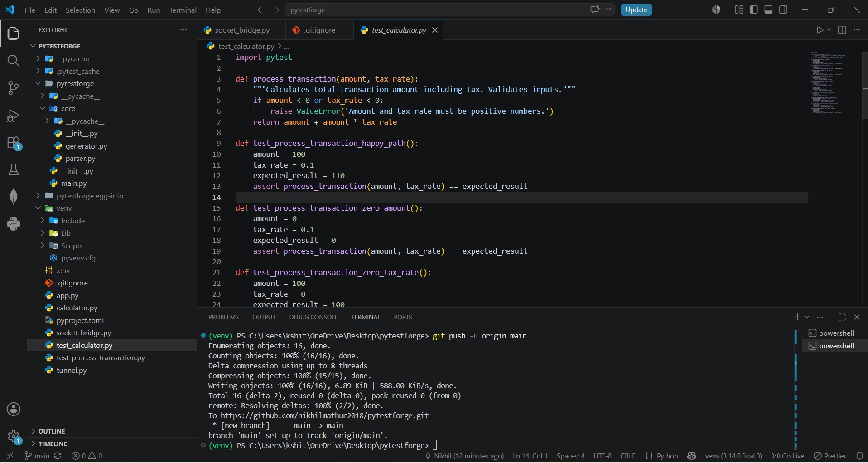Toggle the Secondary Side Bar
Screen dimensions: 868x463
point(783,10)
